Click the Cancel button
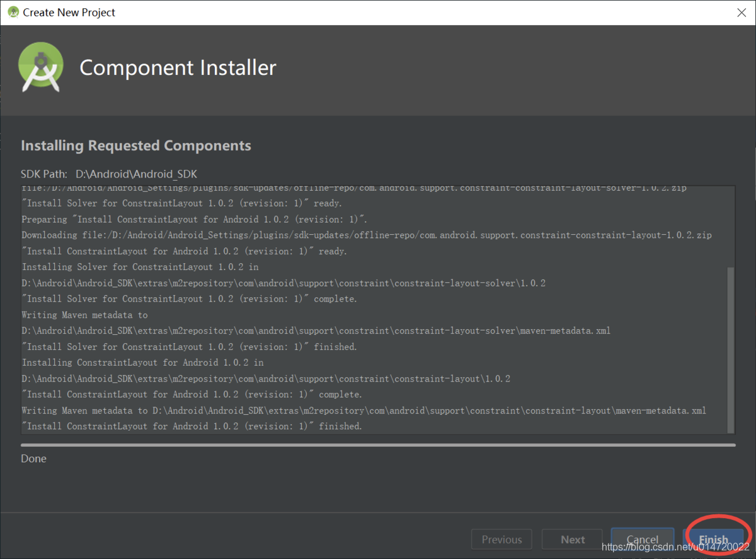Image resolution: width=756 pixels, height=559 pixels. coord(643,539)
